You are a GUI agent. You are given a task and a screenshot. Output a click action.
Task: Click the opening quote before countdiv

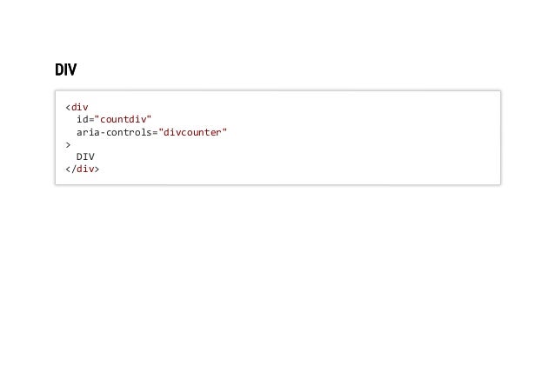pyautogui.click(x=97, y=117)
